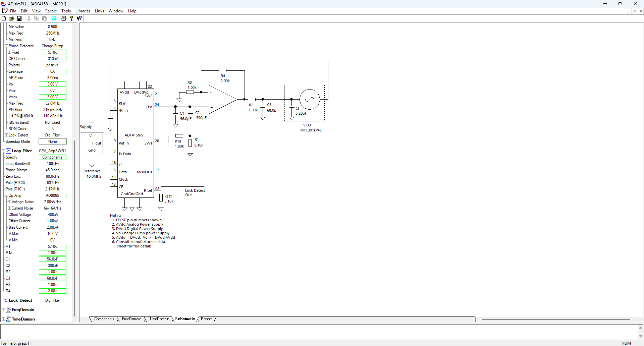Expand the Voltage Noise node
Image resolution: width=644 pixels, height=346 pixels.
tap(10, 202)
